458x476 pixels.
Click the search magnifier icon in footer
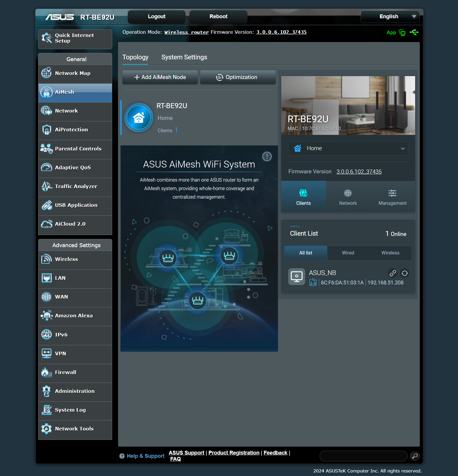(x=415, y=456)
